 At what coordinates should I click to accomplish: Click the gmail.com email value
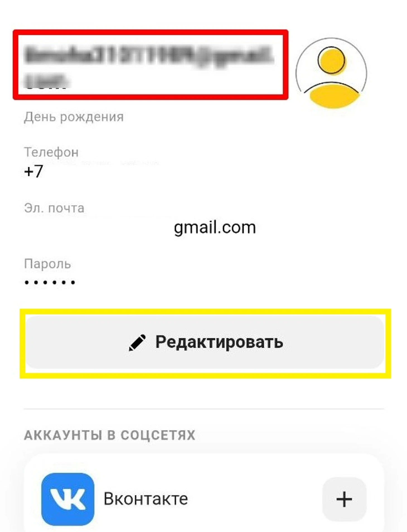pos(215,228)
